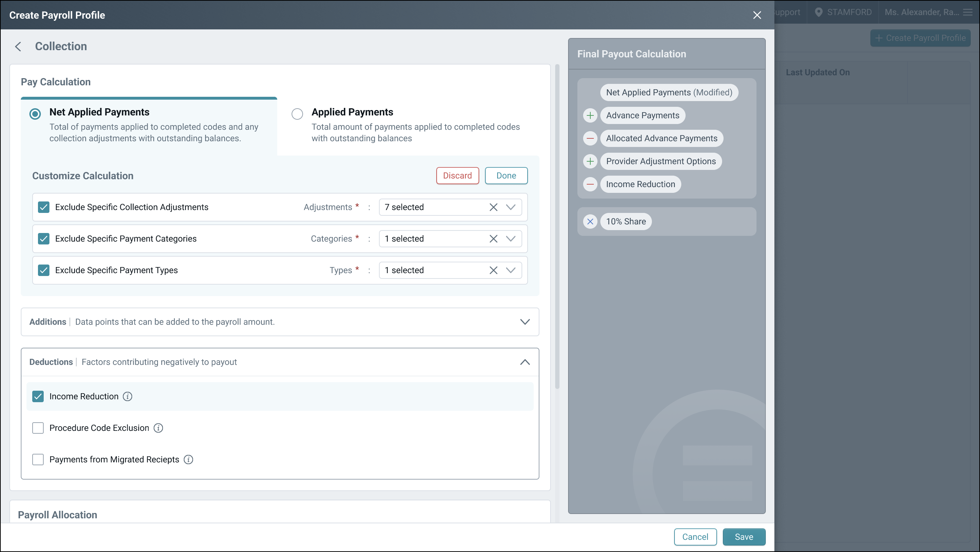Collapse the Deductions section
980x552 pixels.
[x=525, y=362]
